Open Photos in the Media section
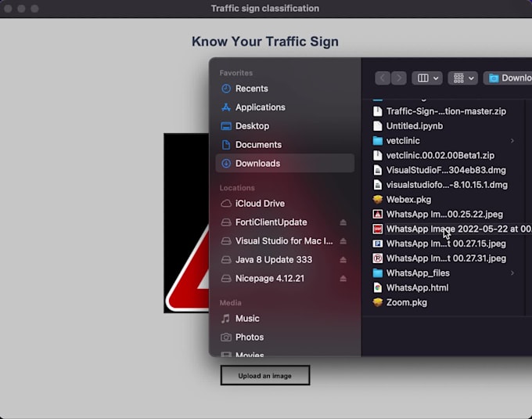Viewport: 532px width, 419px height. pos(285,338)
